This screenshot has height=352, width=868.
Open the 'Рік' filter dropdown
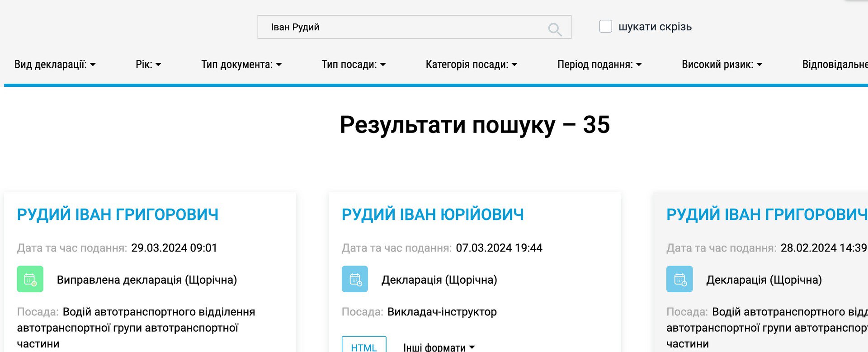[148, 65]
